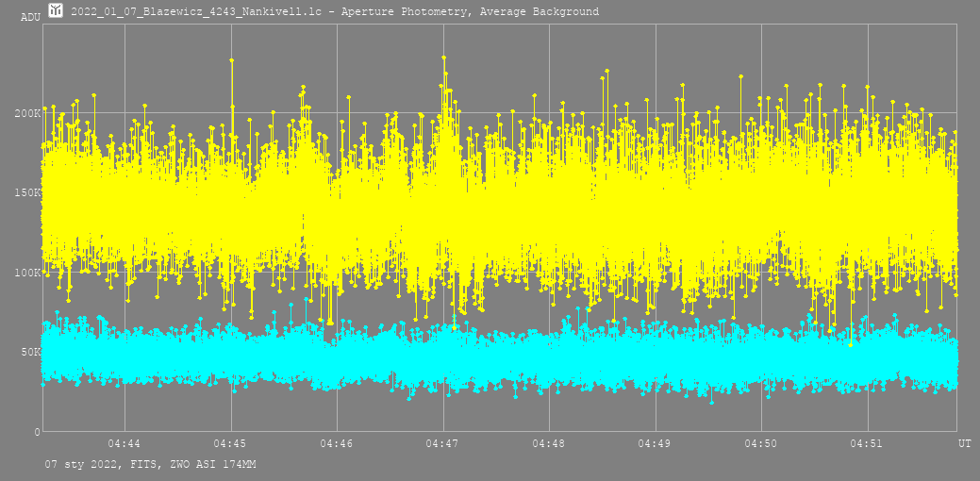This screenshot has width=980, height=481.
Task: Click the 04:48 time axis label
Action: [x=549, y=443]
